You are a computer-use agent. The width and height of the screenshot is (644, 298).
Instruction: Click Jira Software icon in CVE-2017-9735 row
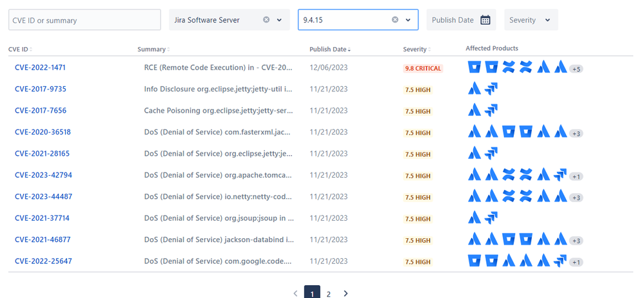pyautogui.click(x=491, y=89)
